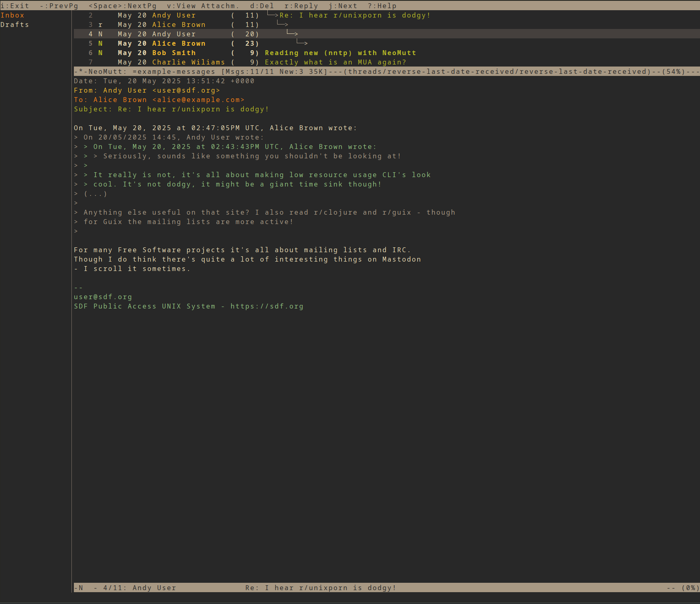
Task: Click the i:Exit help hint
Action: point(15,6)
